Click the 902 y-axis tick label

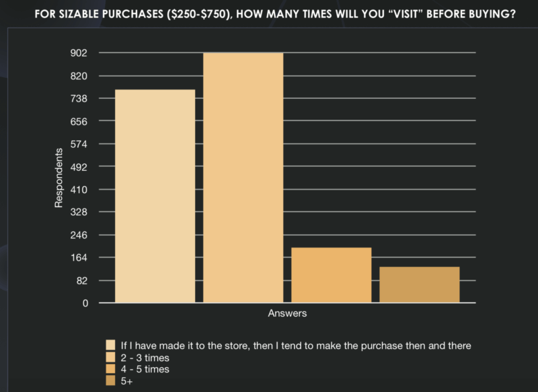pyautogui.click(x=80, y=53)
